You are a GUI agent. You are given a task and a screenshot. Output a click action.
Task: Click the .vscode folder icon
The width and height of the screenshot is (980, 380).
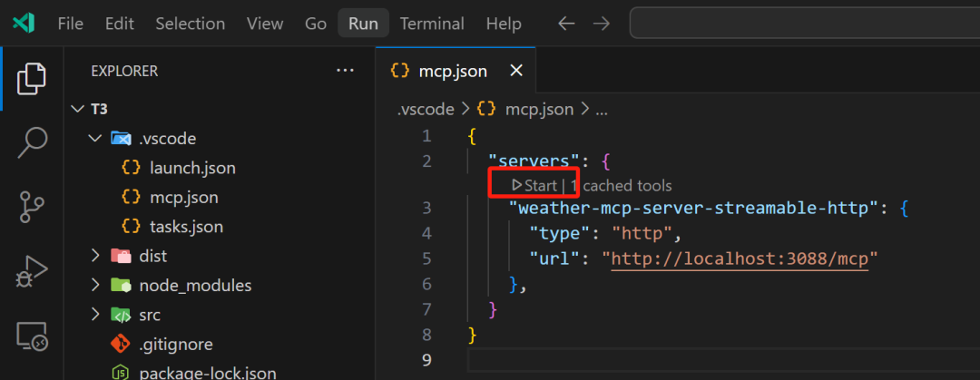click(121, 138)
